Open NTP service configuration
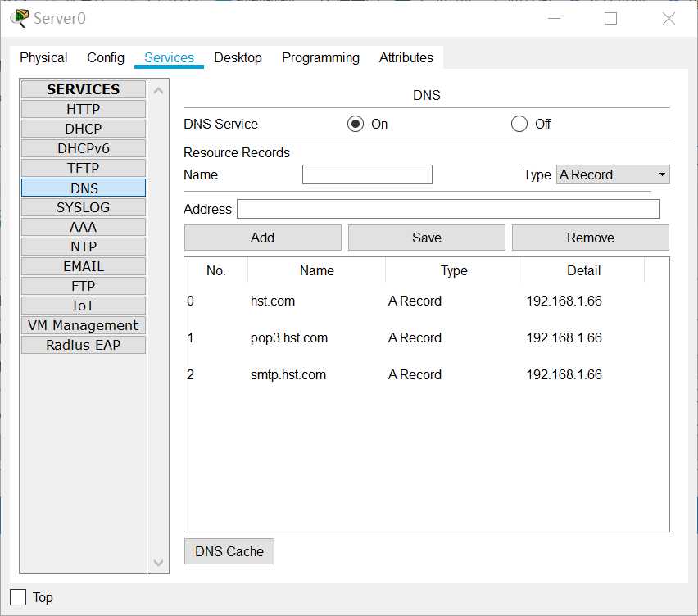Viewport: 698px width, 616px height. point(84,247)
